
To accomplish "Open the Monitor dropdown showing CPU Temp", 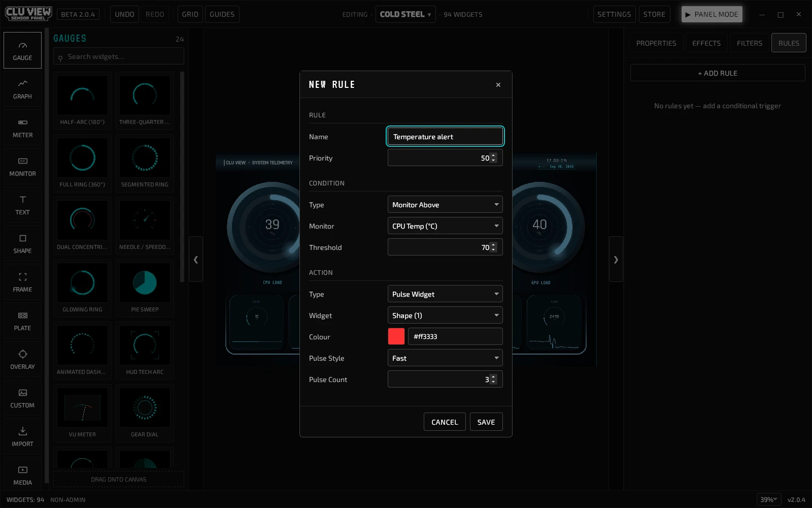I will [x=445, y=226].
